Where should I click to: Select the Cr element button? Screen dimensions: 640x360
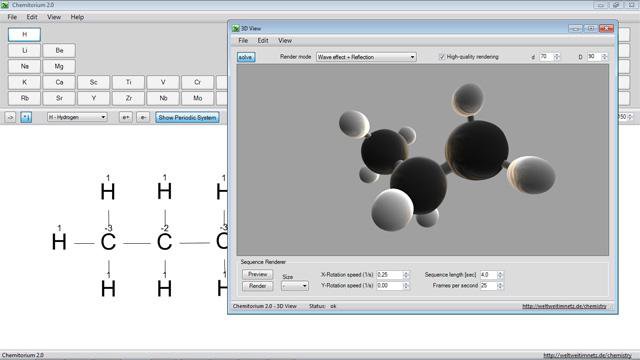198,82
